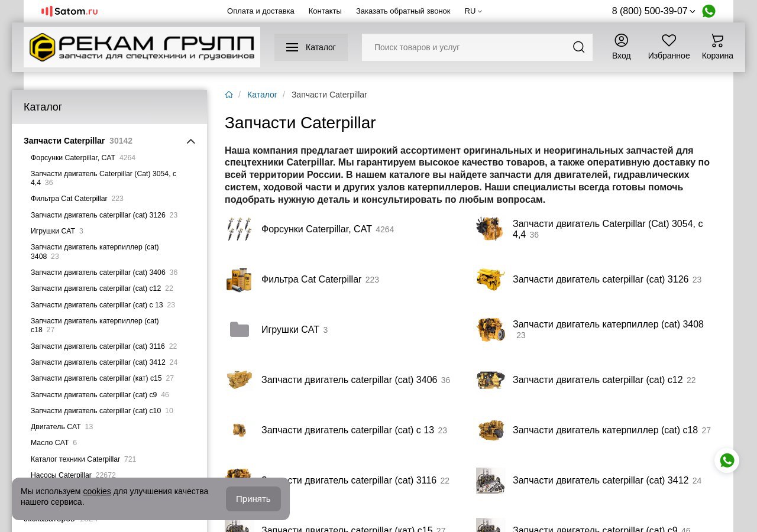757x532 pixels.
Task: Open sidebar Запчасти двигатель caterpillar (cat) 3116
Action: (98, 346)
